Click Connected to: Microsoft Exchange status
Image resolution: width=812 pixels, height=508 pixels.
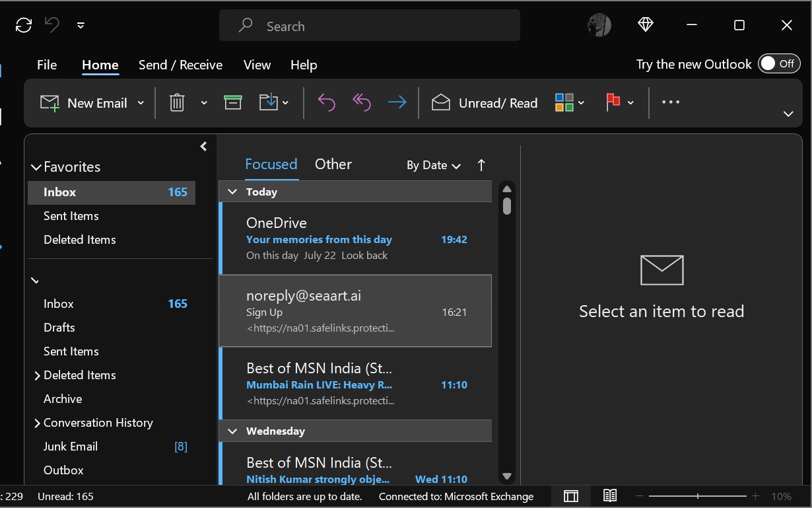456,496
